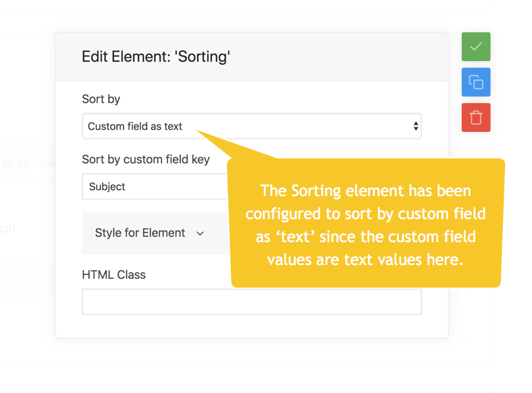The width and height of the screenshot is (532, 393).
Task: Click the 'Edit Element: Sorting' panel title
Action: [x=155, y=56]
